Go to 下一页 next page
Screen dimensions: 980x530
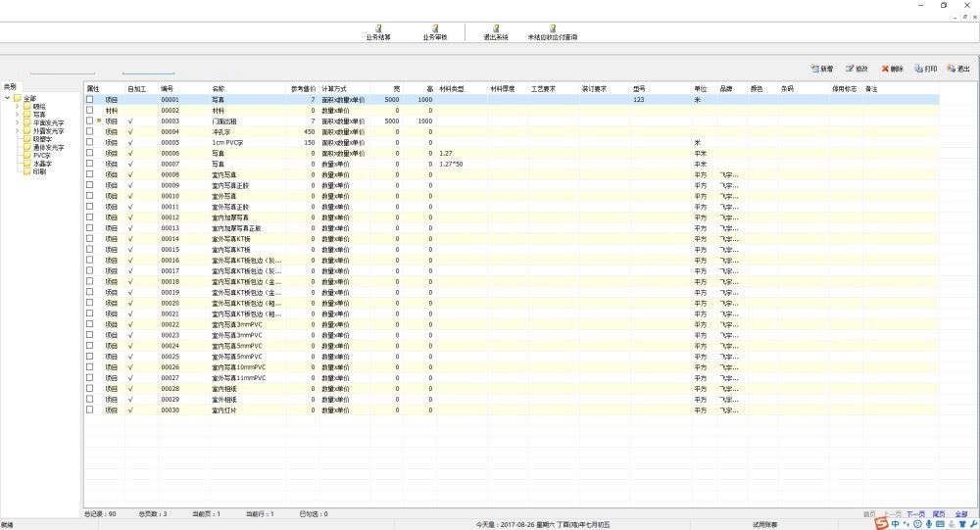pyautogui.click(x=915, y=514)
